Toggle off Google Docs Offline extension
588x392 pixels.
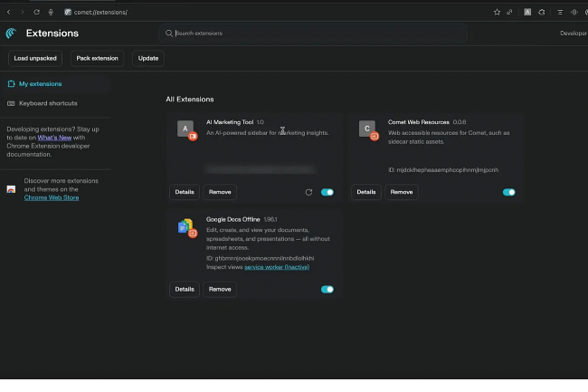click(x=327, y=290)
